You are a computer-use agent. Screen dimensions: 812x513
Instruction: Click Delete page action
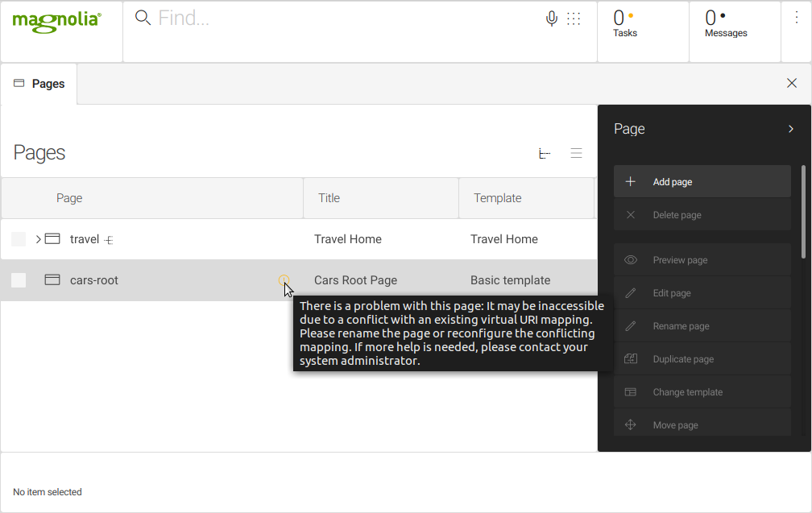702,215
